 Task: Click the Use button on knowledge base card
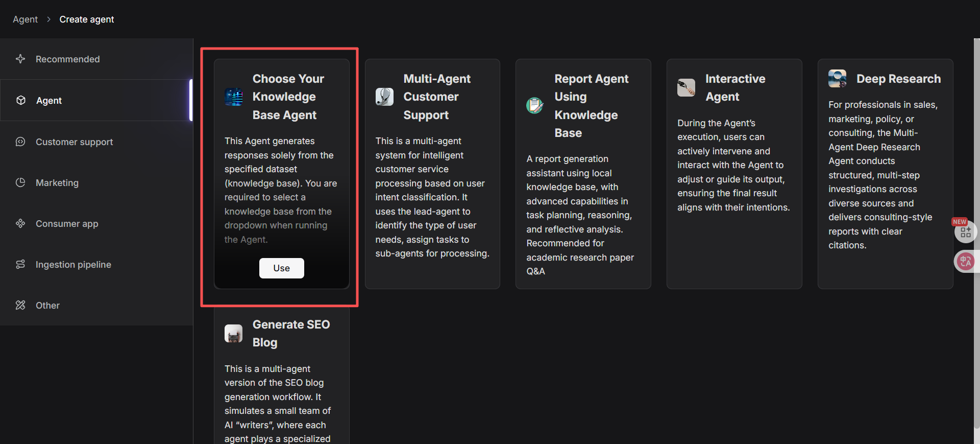(x=281, y=268)
